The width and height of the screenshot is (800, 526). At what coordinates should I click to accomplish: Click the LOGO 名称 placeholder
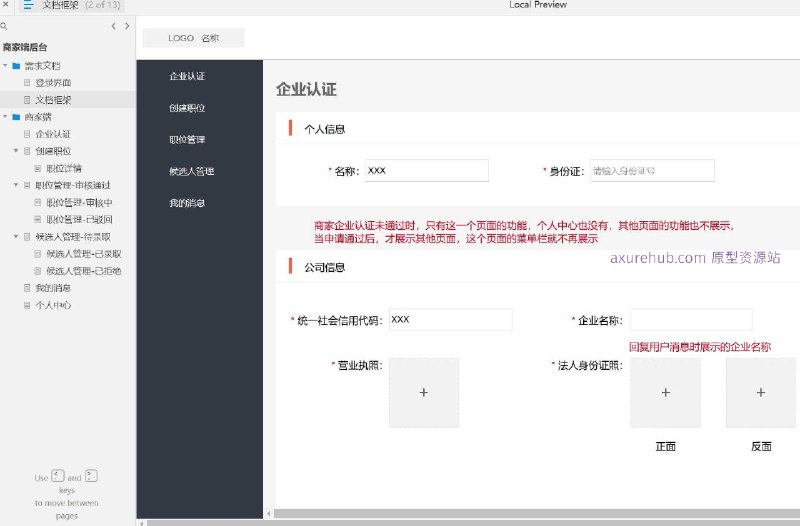[x=193, y=38]
